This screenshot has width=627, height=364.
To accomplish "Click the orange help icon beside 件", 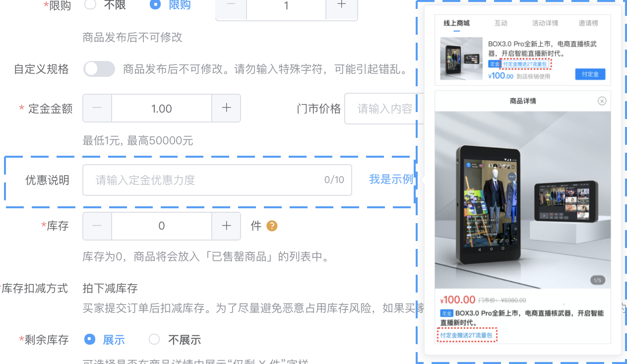I will pyautogui.click(x=272, y=226).
